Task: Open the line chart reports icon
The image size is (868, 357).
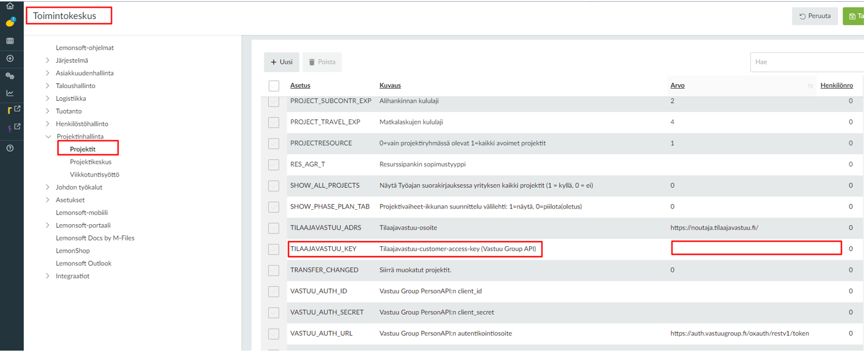Action: (x=10, y=93)
